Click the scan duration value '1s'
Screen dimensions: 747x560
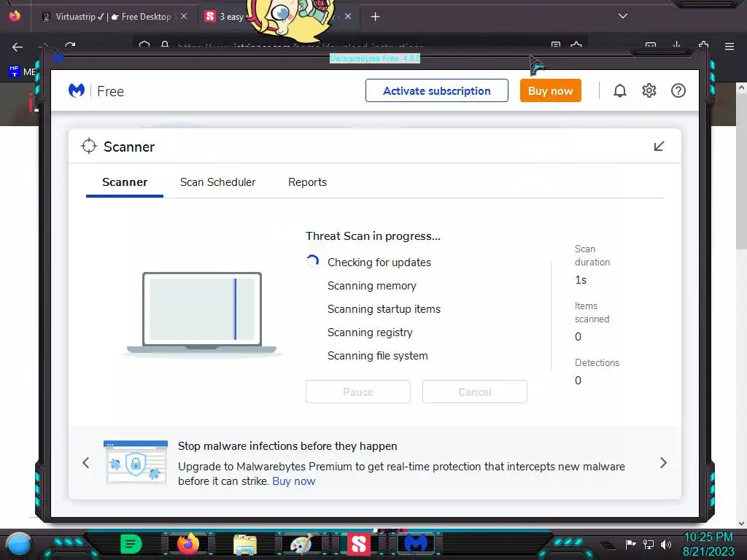pos(581,280)
